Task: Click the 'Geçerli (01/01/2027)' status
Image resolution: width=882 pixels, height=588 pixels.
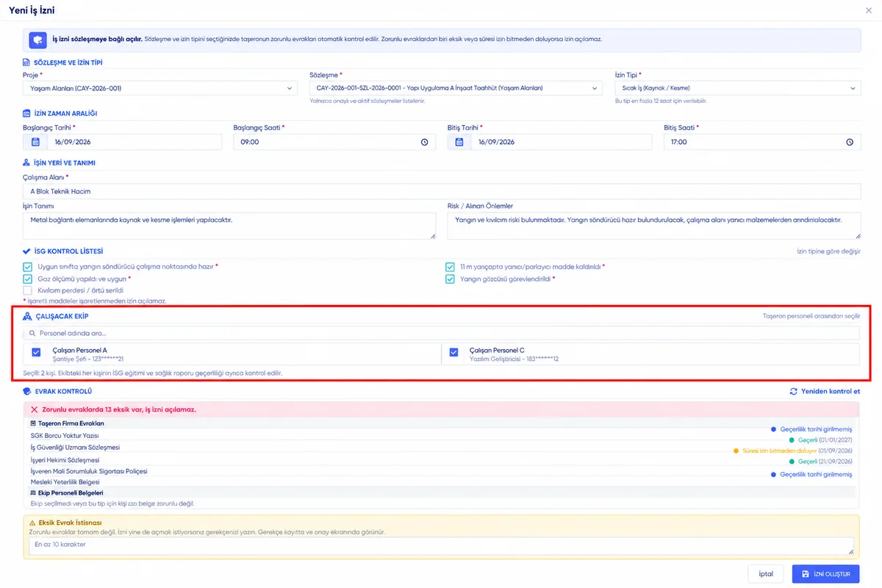Action: point(820,440)
